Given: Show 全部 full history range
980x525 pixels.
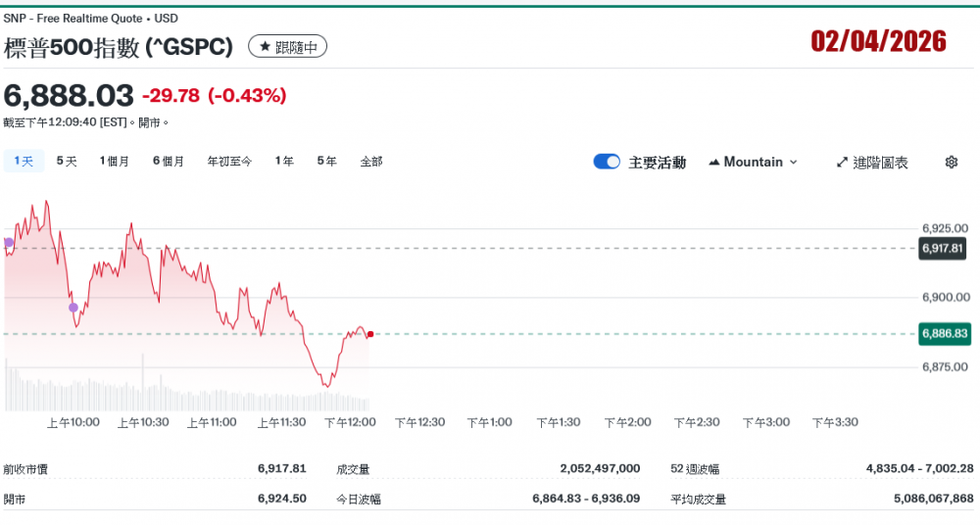Looking at the screenshot, I should coord(371,162).
